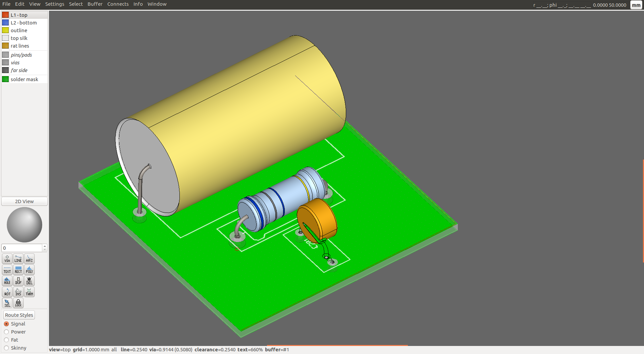Select the SEL selection arrow tool
Screen dimensions: 644x354
coord(7,303)
